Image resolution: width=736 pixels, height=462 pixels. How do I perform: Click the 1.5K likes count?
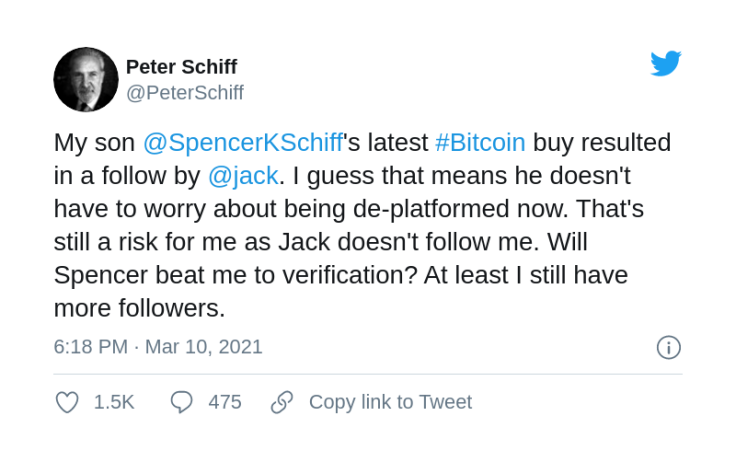pos(114,402)
